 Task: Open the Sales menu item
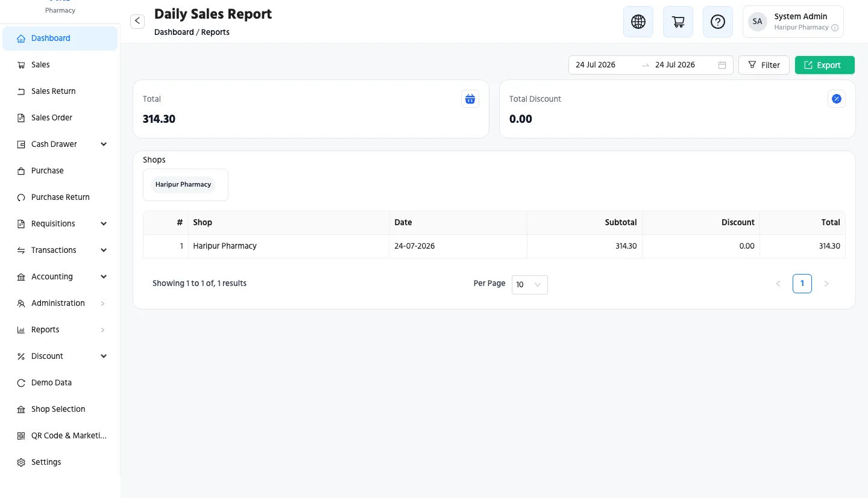pyautogui.click(x=60, y=65)
